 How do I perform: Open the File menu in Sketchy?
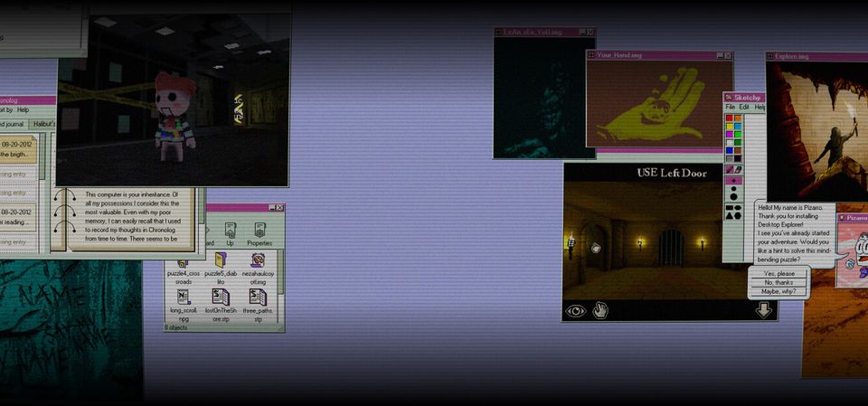pos(731,107)
